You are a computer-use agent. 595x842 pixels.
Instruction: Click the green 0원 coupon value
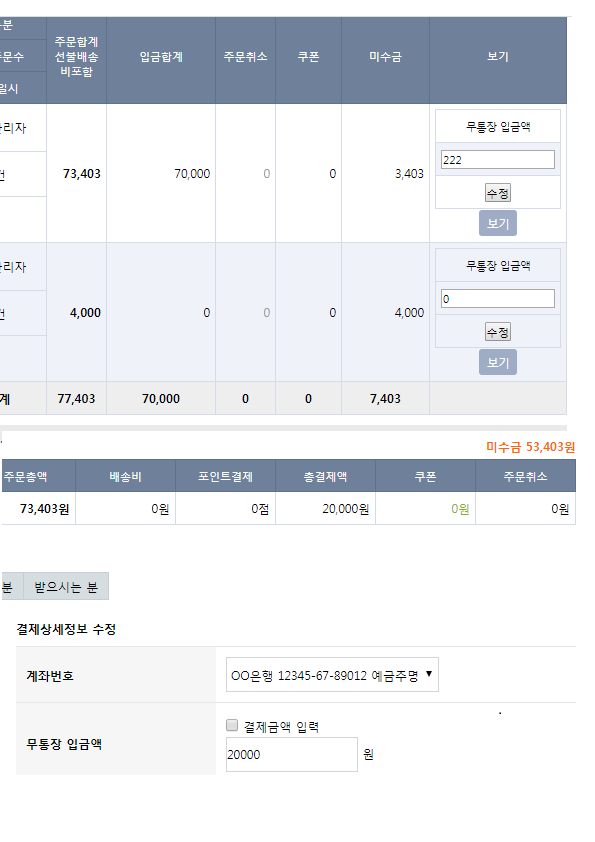point(460,509)
